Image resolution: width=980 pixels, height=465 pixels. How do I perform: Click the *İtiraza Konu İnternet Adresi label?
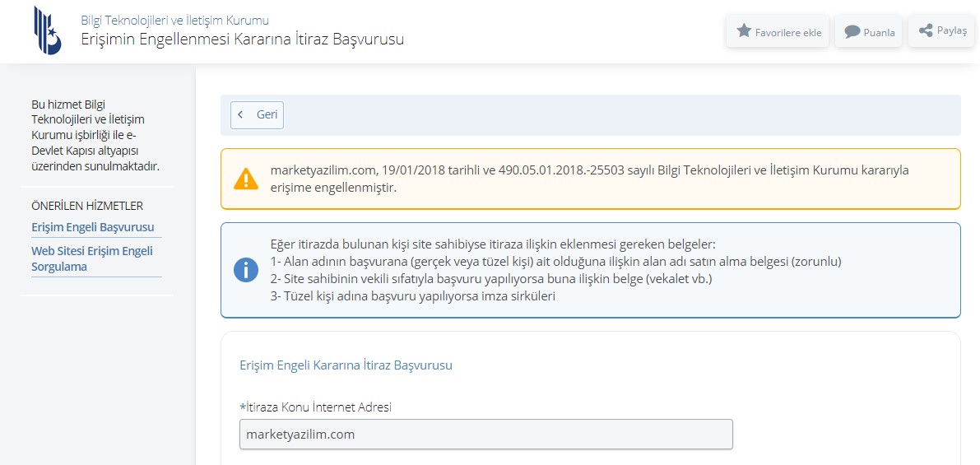(x=315, y=407)
